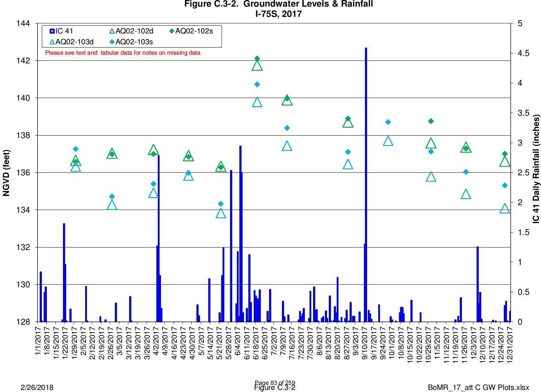Select the subtitle 'I-75S, 2017'
Screen dimensions: 541x392
point(278,14)
